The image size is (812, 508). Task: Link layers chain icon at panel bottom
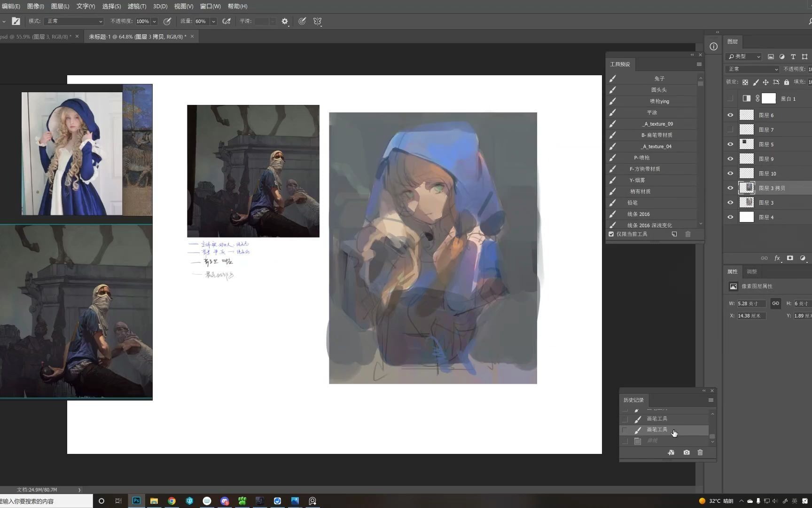[765, 258]
